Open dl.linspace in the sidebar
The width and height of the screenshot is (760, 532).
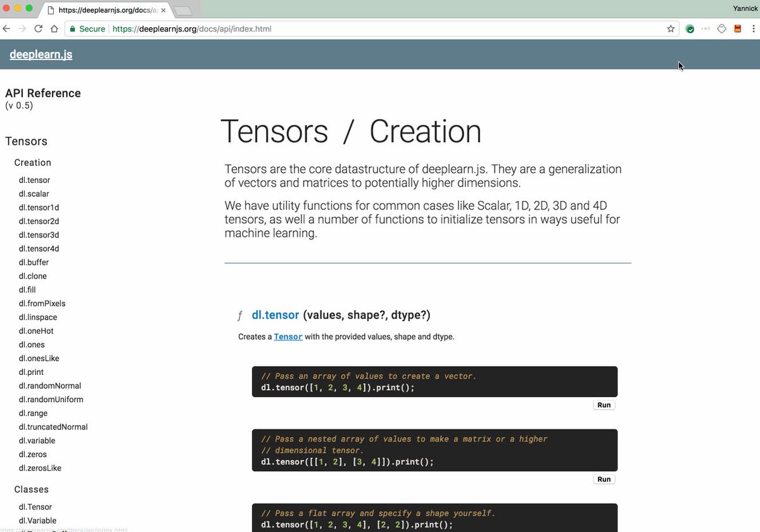[x=38, y=317]
